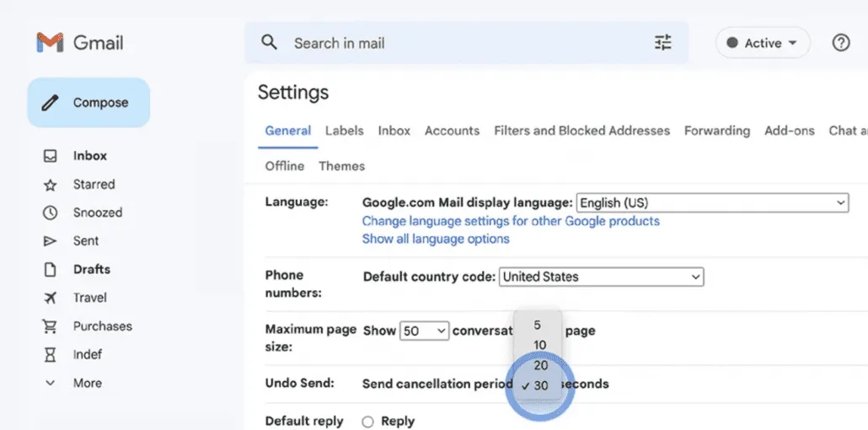The height and width of the screenshot is (430, 868).
Task: Open conversations per page dropdown showing 50
Action: click(424, 331)
